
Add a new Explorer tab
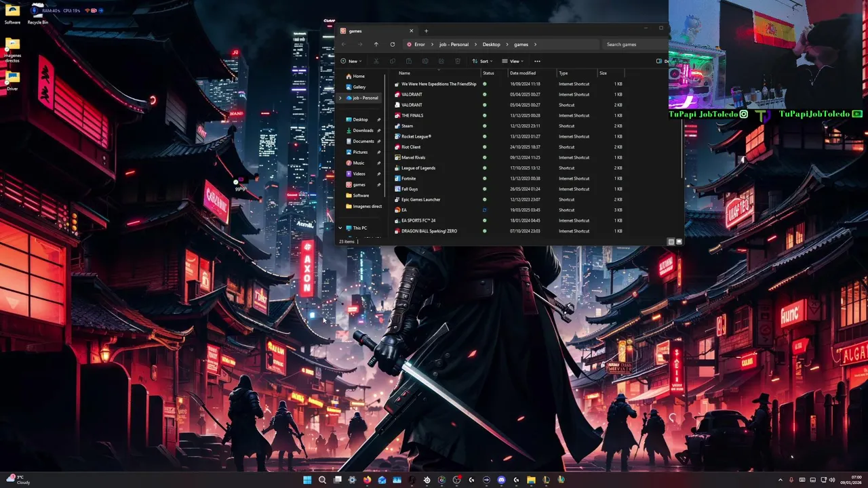pyautogui.click(x=426, y=30)
